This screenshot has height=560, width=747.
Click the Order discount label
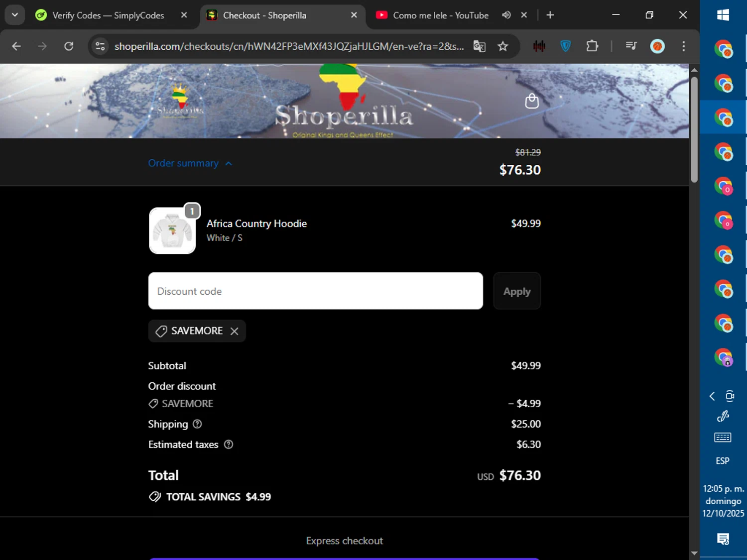[x=182, y=386]
